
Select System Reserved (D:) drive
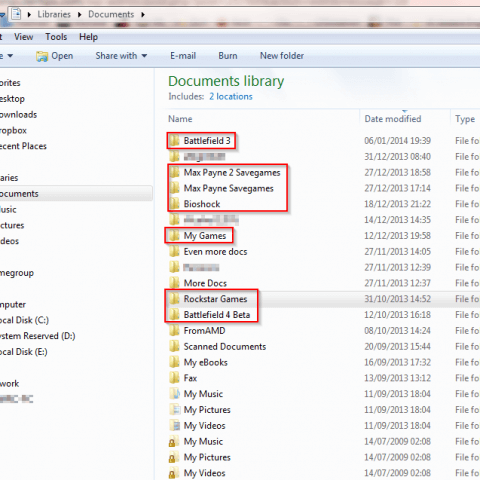pyautogui.click(x=37, y=336)
